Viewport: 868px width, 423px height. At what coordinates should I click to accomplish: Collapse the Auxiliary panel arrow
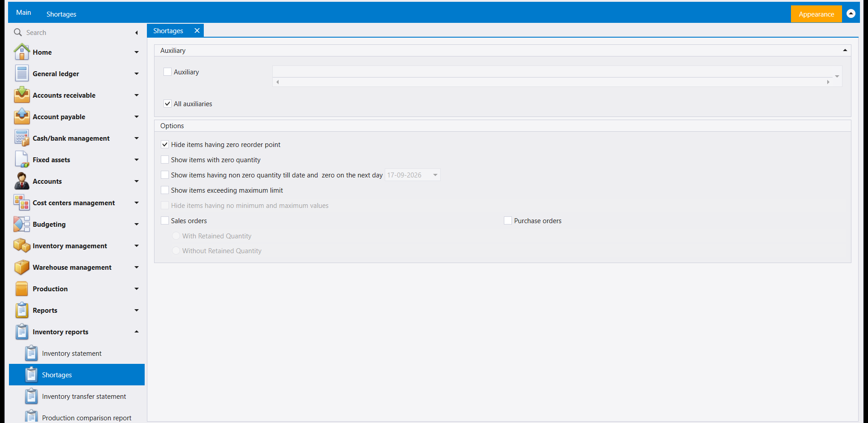tap(845, 50)
